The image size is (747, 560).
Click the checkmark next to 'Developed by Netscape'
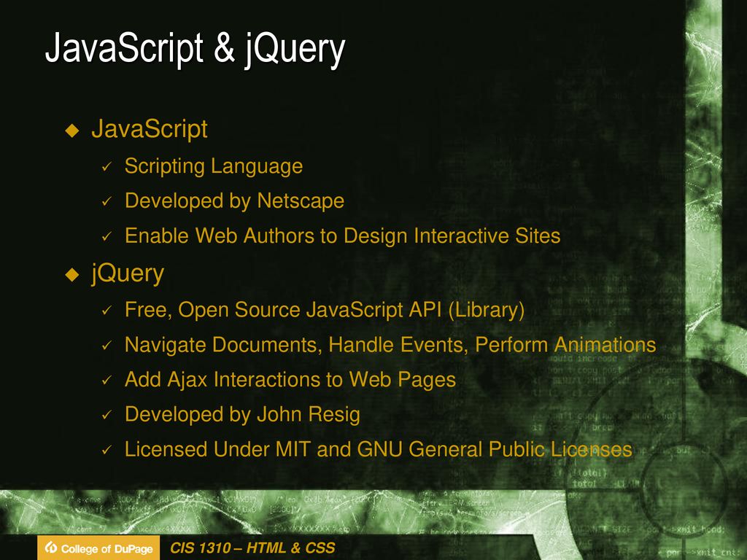pos(107,201)
